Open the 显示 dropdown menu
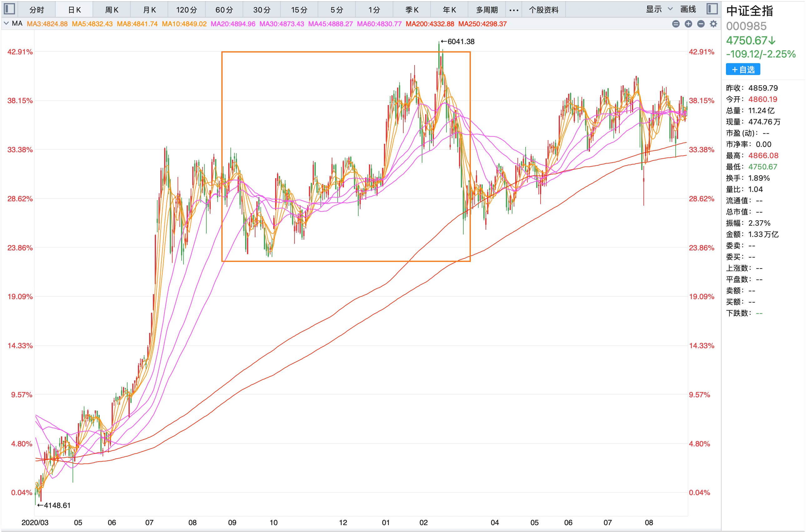Image resolution: width=806 pixels, height=532 pixels. click(653, 9)
